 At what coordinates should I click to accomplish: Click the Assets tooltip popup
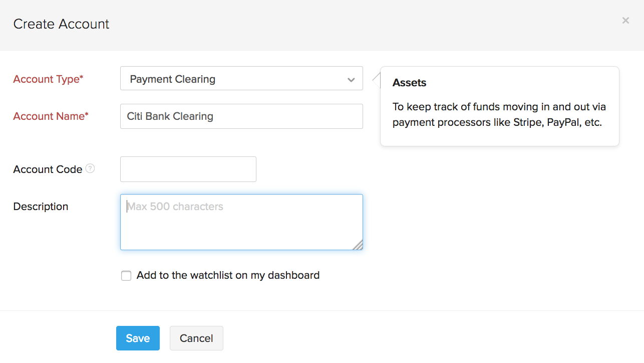(499, 106)
